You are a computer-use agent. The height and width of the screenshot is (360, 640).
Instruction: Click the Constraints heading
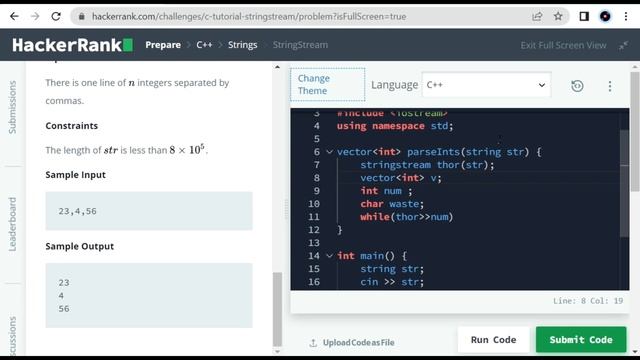[71, 126]
